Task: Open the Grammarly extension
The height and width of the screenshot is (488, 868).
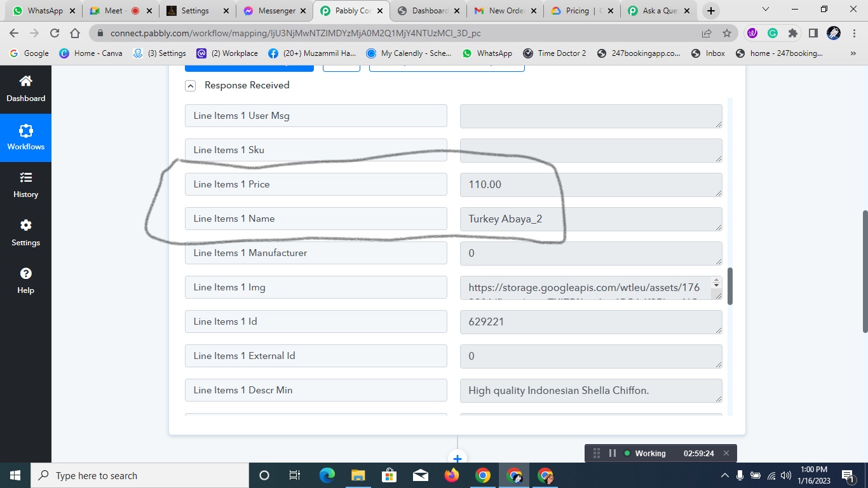Action: click(773, 33)
